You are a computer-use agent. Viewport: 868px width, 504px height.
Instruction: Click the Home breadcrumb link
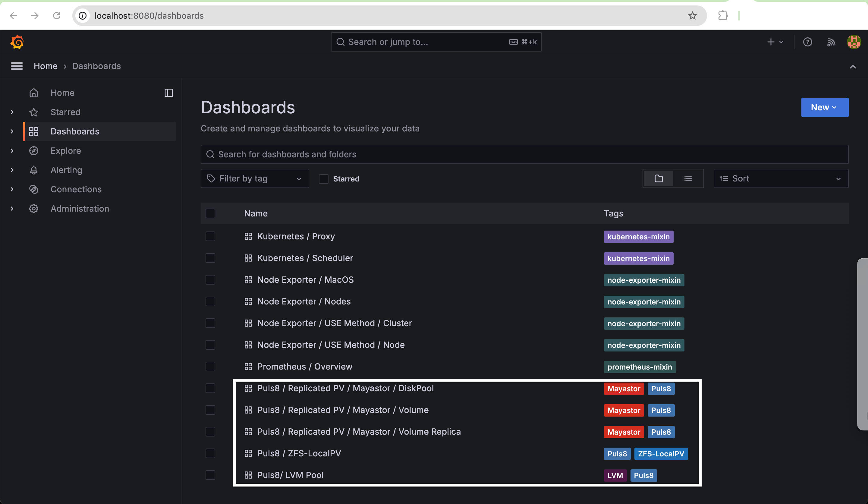[46, 66]
